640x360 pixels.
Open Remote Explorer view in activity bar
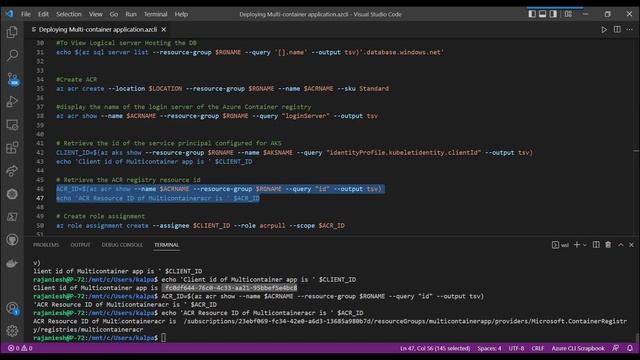12,124
